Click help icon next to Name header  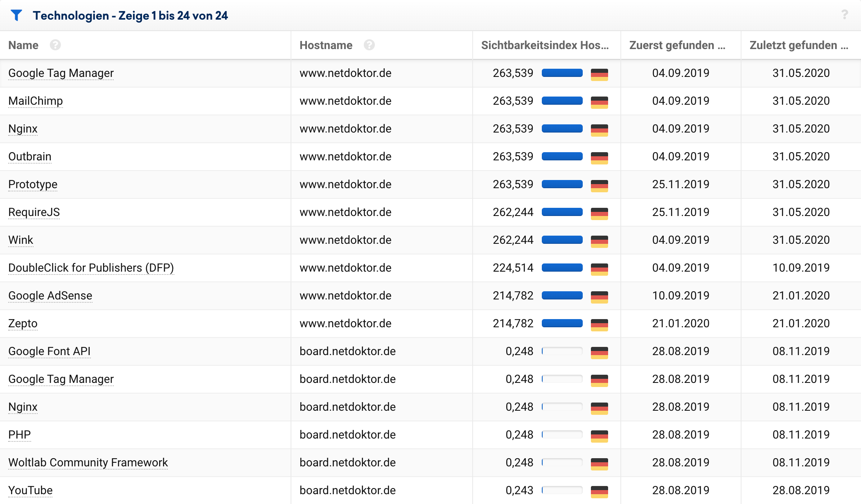point(55,45)
